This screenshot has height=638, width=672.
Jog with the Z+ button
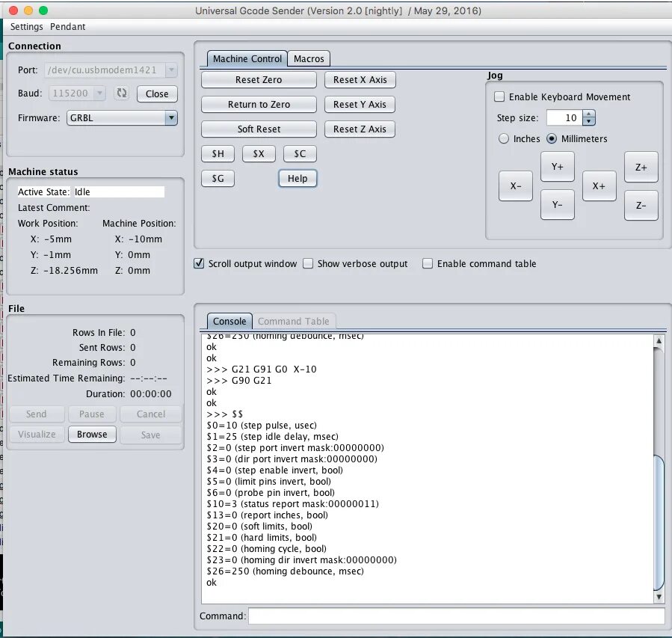641,168
